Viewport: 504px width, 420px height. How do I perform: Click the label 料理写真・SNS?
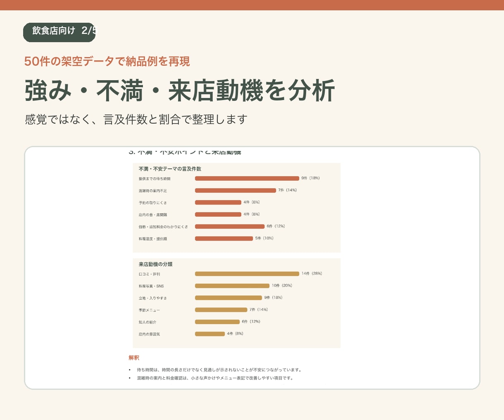click(151, 286)
